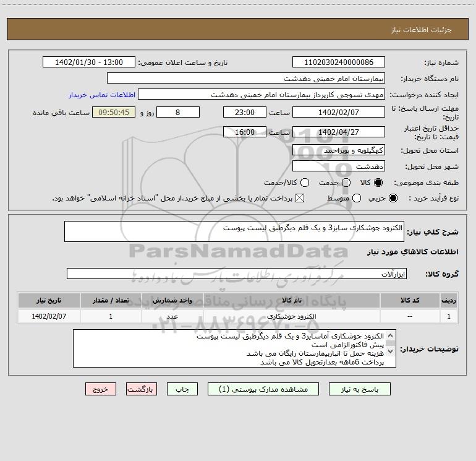Open اطلاعات تماس خریدار link

102,95
